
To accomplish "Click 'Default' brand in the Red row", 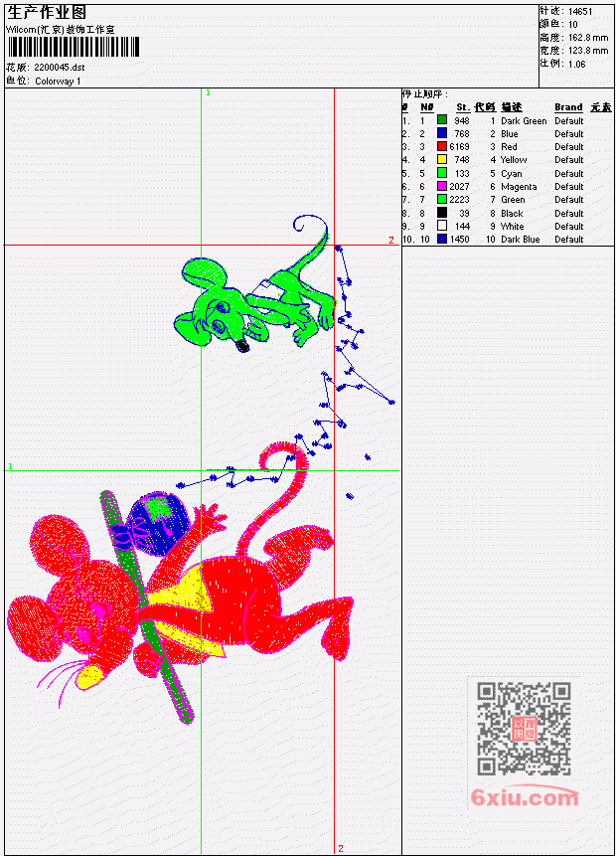I will coord(569,147).
